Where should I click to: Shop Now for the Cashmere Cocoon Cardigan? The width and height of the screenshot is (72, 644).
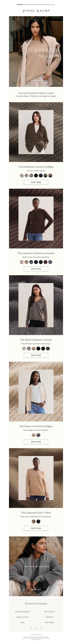[36, 182]
